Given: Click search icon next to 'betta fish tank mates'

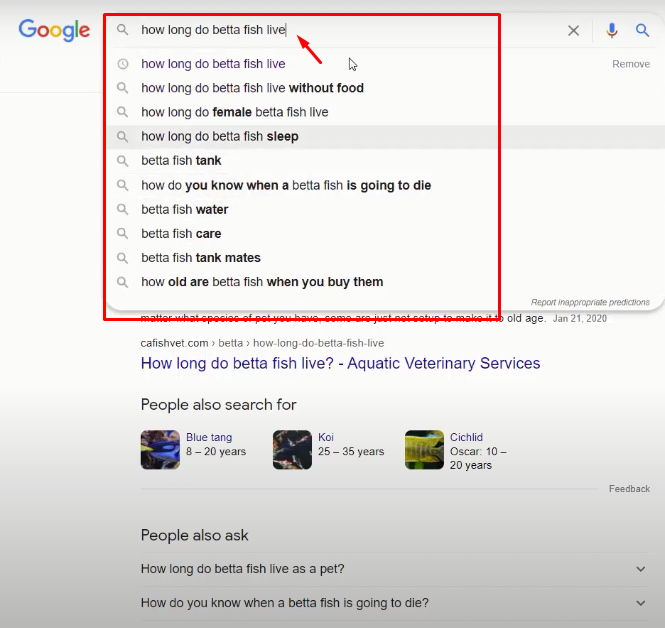Looking at the screenshot, I should (123, 258).
